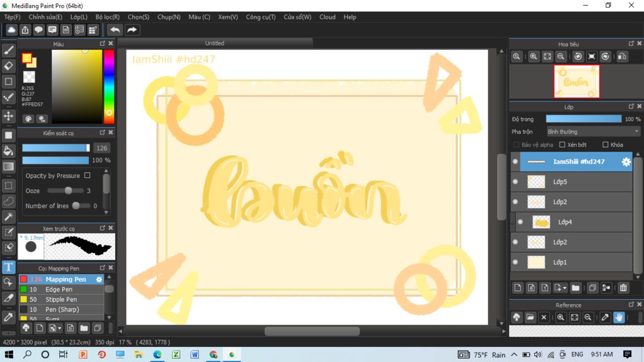Viewport: 644px width, 362px height.
Task: Open the Help menu
Action: [x=350, y=17]
